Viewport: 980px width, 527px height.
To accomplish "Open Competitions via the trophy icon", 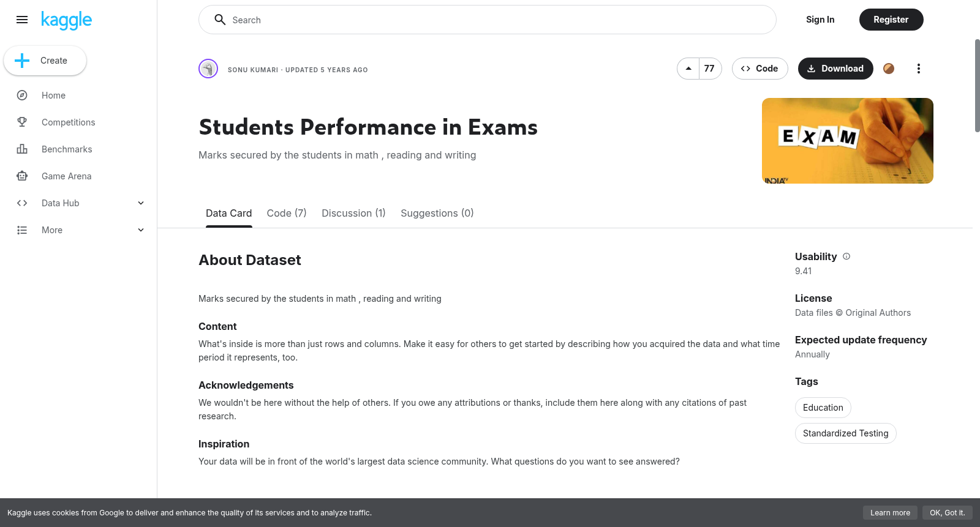I will [x=22, y=122].
